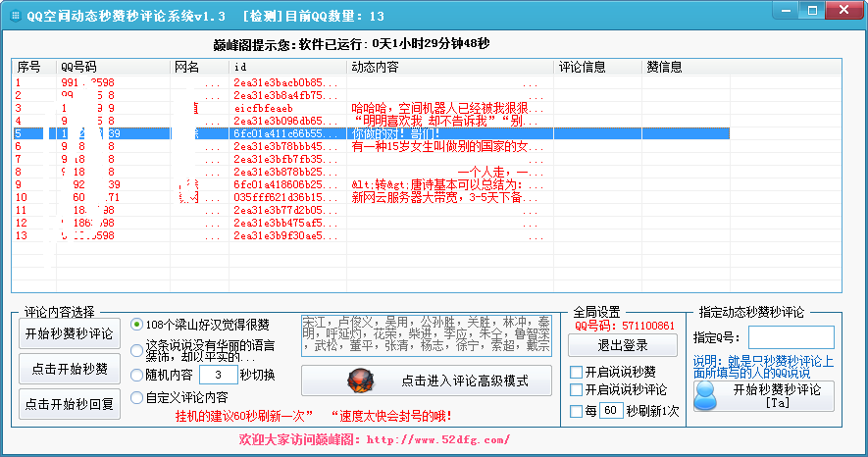The image size is (868, 457).
Task: Click the 退出登录 button
Action: point(624,345)
